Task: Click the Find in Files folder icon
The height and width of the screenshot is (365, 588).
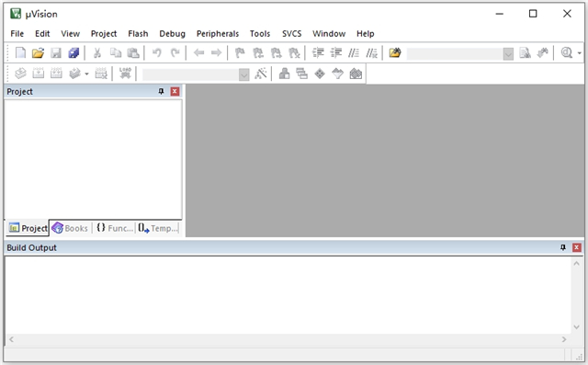Action: tap(395, 53)
